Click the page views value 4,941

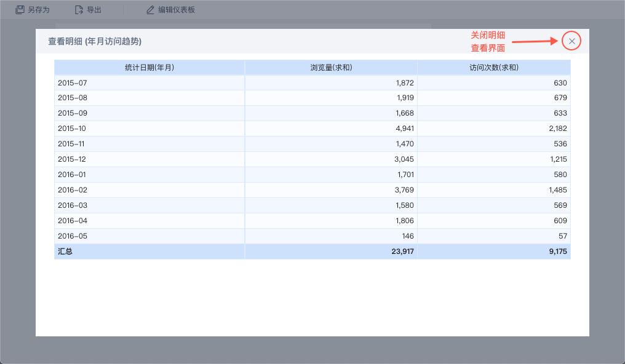click(x=405, y=129)
